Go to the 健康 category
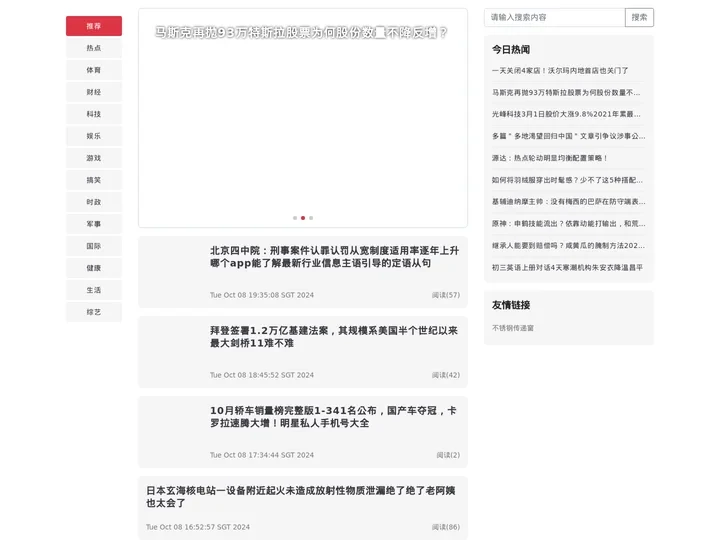 [94, 269]
